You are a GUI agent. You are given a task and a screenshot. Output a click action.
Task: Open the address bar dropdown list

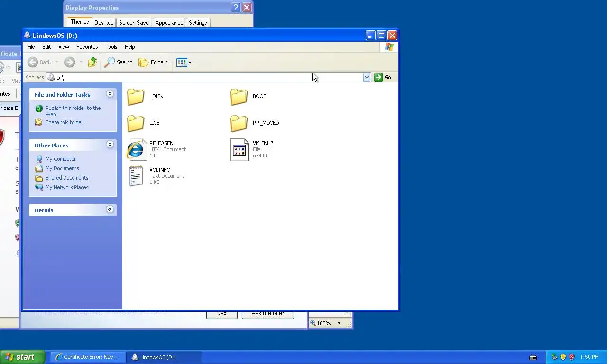pyautogui.click(x=367, y=77)
